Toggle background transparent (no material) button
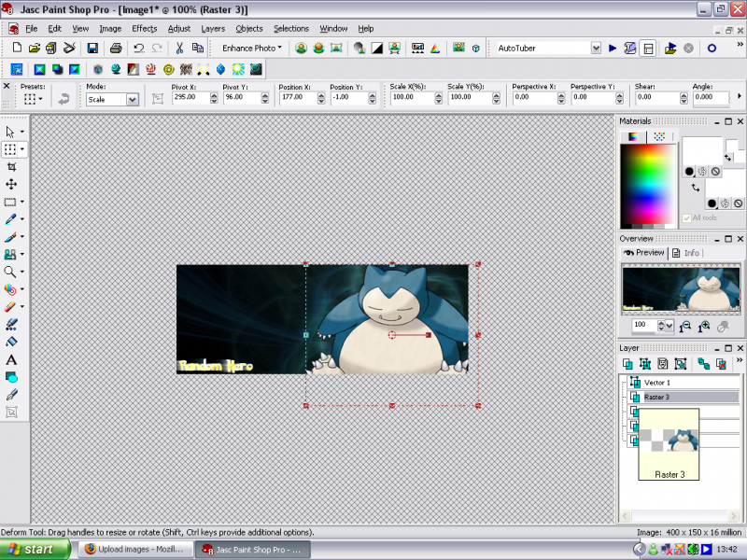The width and height of the screenshot is (747, 560). coord(738,203)
